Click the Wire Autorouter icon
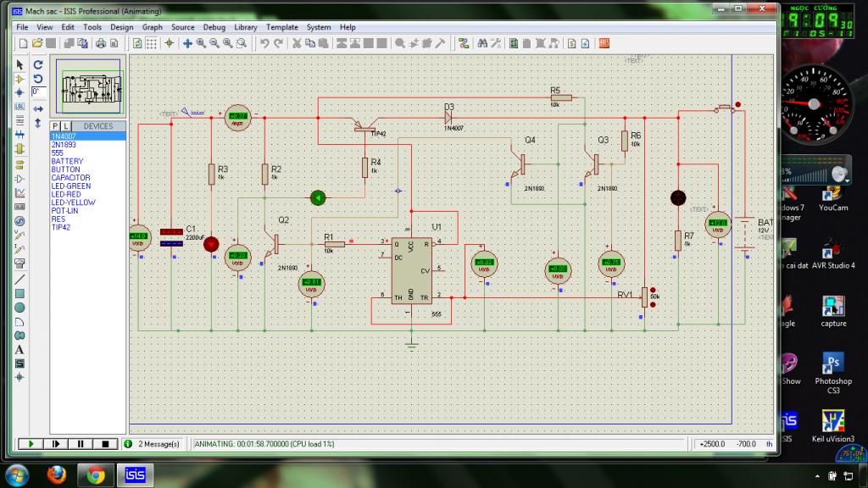Screen dimensions: 868x488 pyautogui.click(x=464, y=43)
